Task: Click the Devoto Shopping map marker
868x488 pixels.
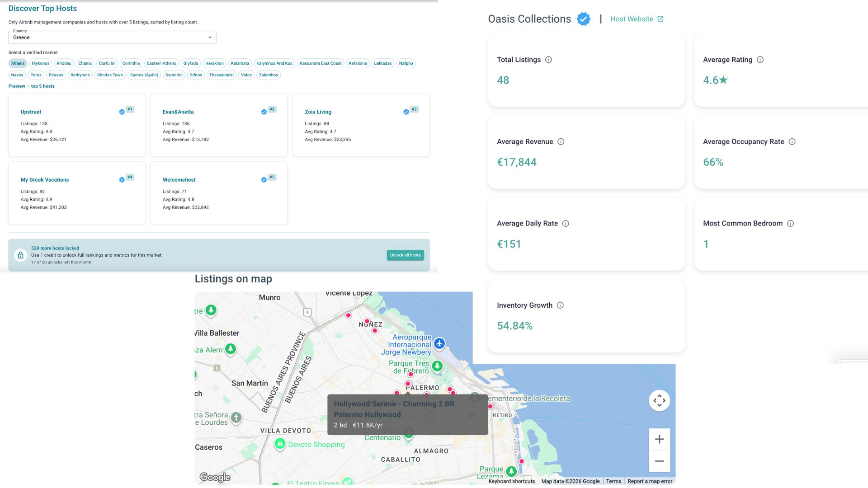Action: [280, 444]
